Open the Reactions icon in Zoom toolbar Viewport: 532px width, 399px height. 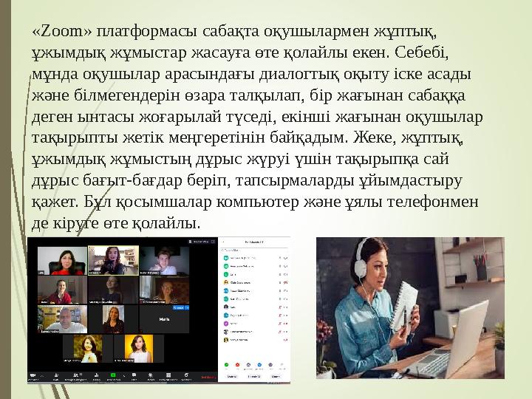[187, 375]
